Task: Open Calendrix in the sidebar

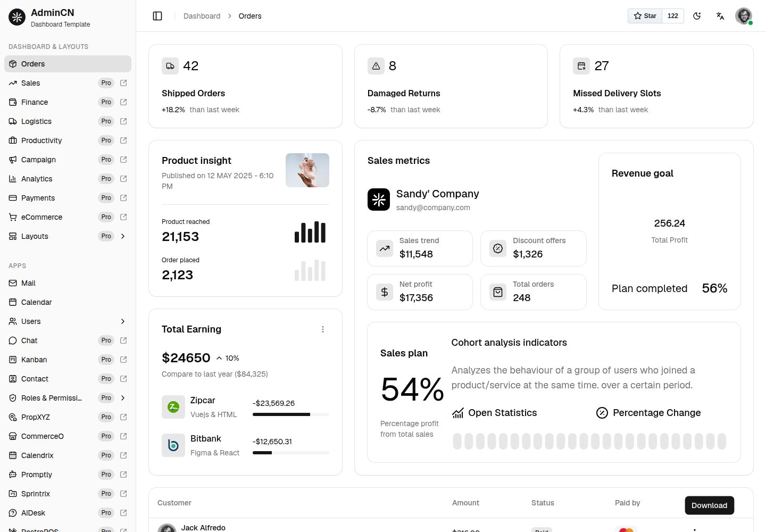Action: click(68, 455)
